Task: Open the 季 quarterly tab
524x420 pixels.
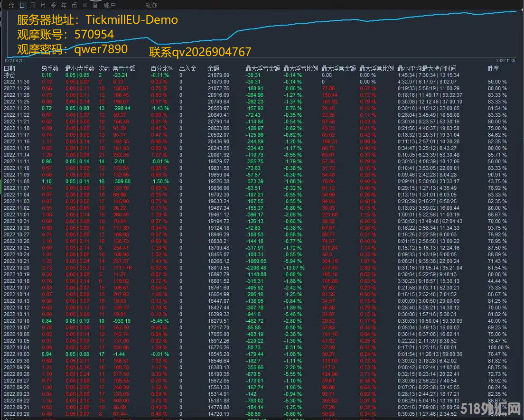Action: coord(53,5)
